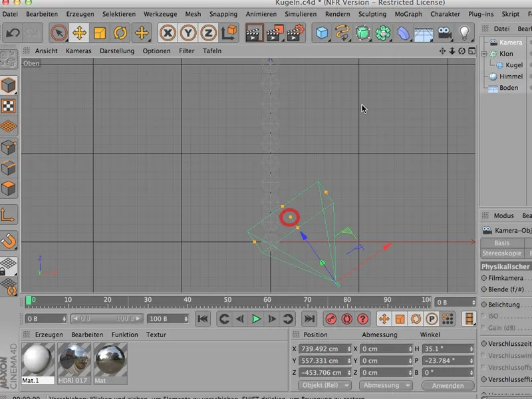The image size is (532, 399).
Task: Toggle autokeying red circular button
Action: (346, 319)
